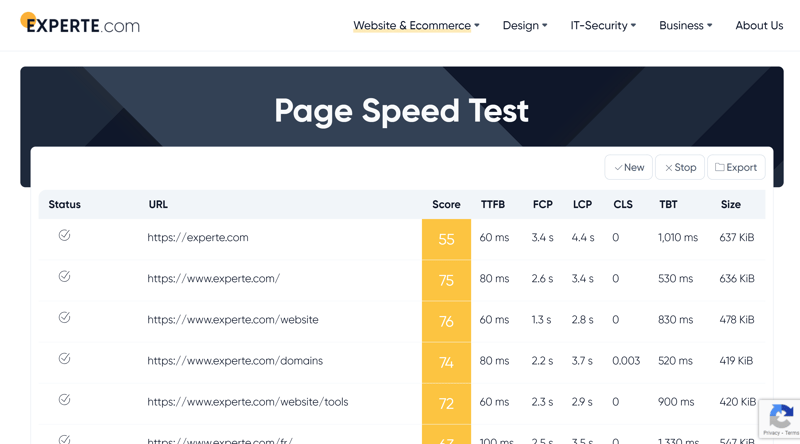This screenshot has height=444, width=800.
Task: Click status checkmark for https://experte.com row
Action: (64, 235)
